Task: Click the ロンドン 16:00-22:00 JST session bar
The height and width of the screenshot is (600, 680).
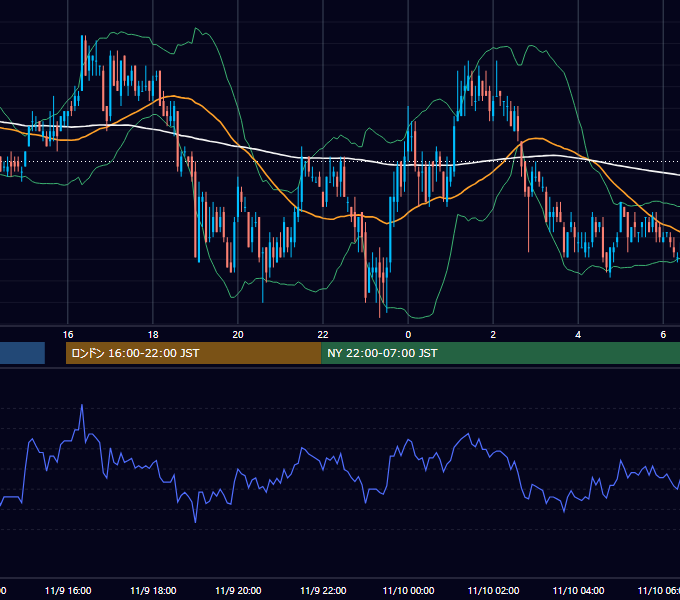Action: (193, 353)
